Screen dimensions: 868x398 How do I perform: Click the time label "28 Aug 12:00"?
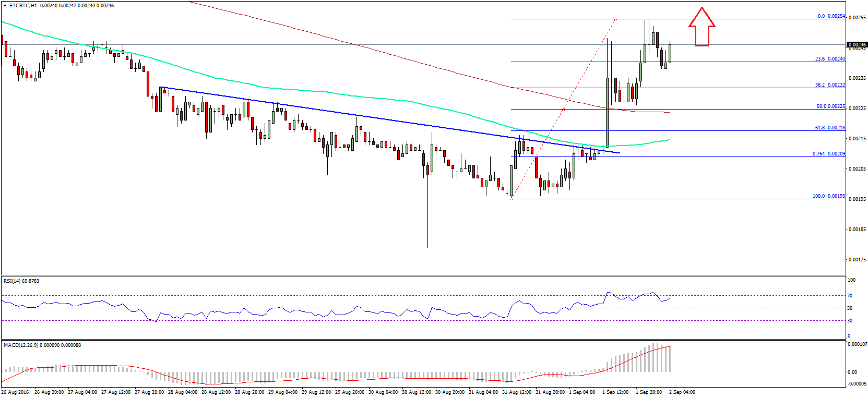coord(216,392)
